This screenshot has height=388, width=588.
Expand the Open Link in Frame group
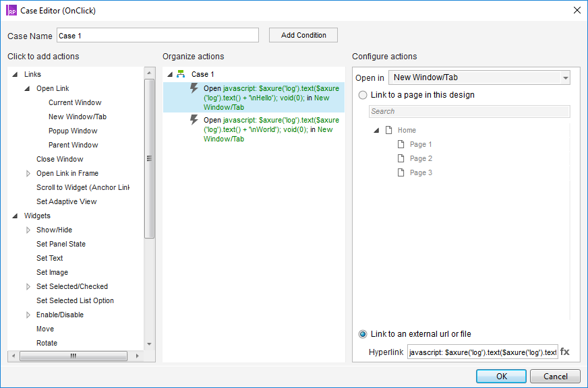coord(28,173)
